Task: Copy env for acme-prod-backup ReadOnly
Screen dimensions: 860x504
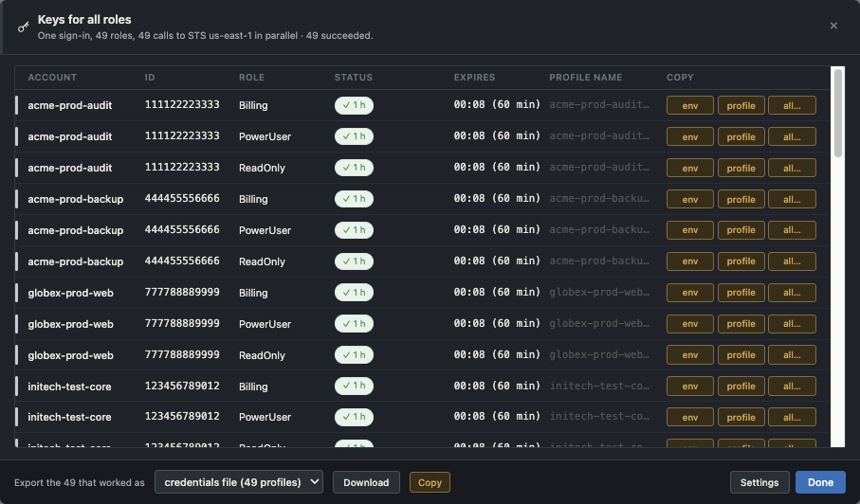Action: click(689, 261)
